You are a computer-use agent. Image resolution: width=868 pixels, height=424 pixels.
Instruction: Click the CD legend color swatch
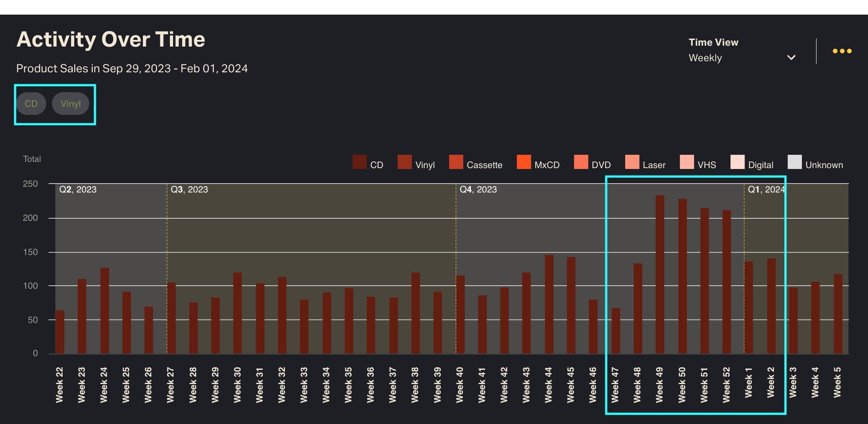(x=359, y=162)
